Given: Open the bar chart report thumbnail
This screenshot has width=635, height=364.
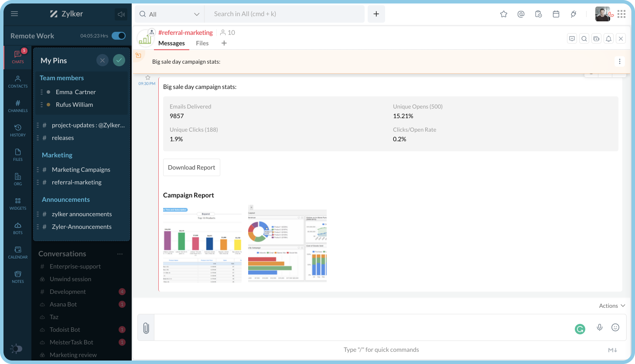Looking at the screenshot, I should [202, 244].
